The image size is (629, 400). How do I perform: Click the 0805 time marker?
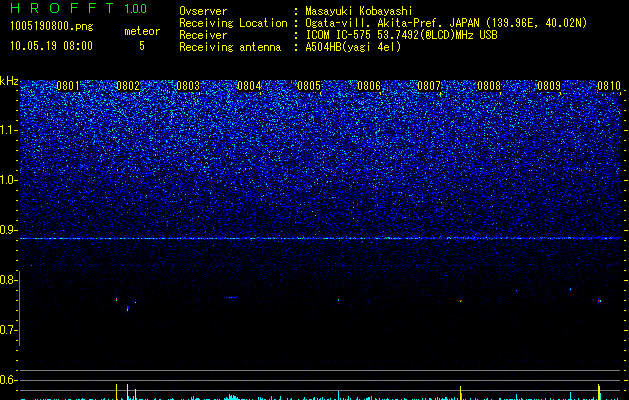309,86
